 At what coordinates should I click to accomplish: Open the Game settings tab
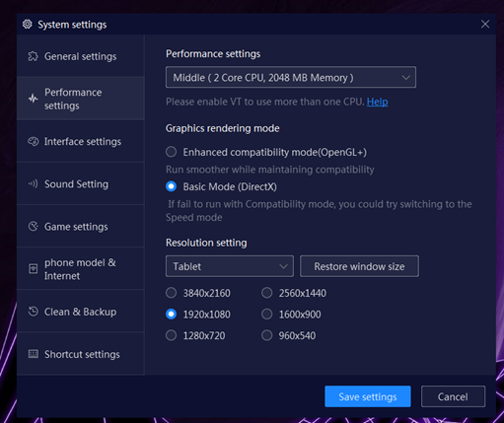point(81,227)
